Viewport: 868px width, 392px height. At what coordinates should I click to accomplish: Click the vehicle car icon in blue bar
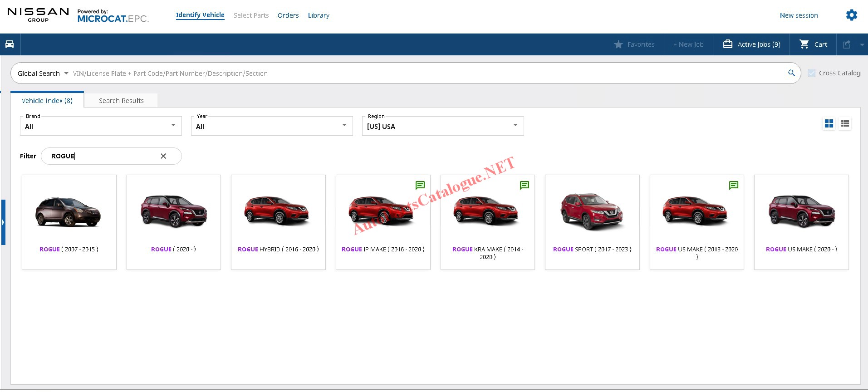(x=10, y=44)
